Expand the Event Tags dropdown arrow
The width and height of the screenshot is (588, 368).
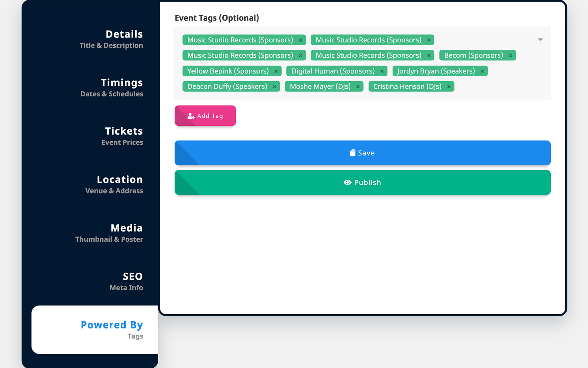coord(540,40)
